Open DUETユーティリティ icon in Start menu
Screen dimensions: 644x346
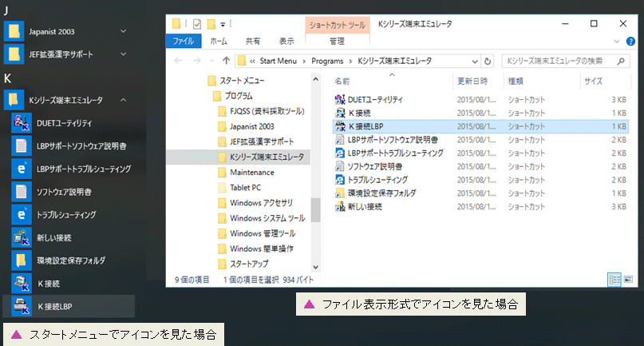[22, 122]
